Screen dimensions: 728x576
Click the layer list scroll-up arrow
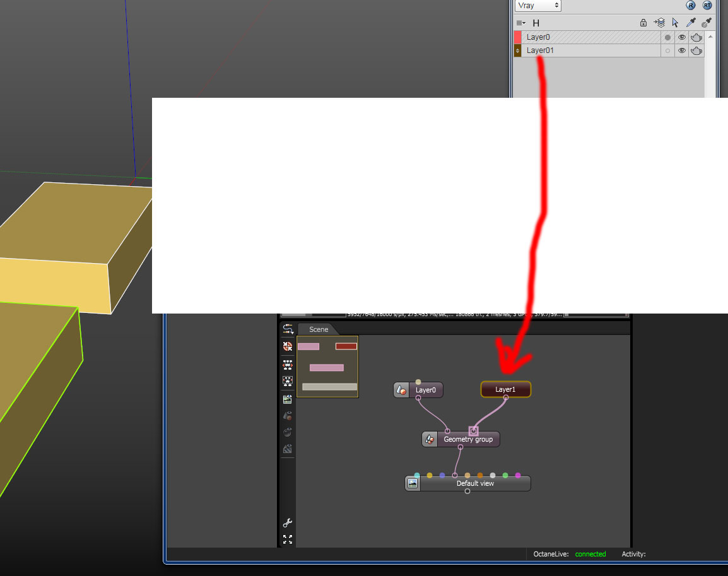710,37
